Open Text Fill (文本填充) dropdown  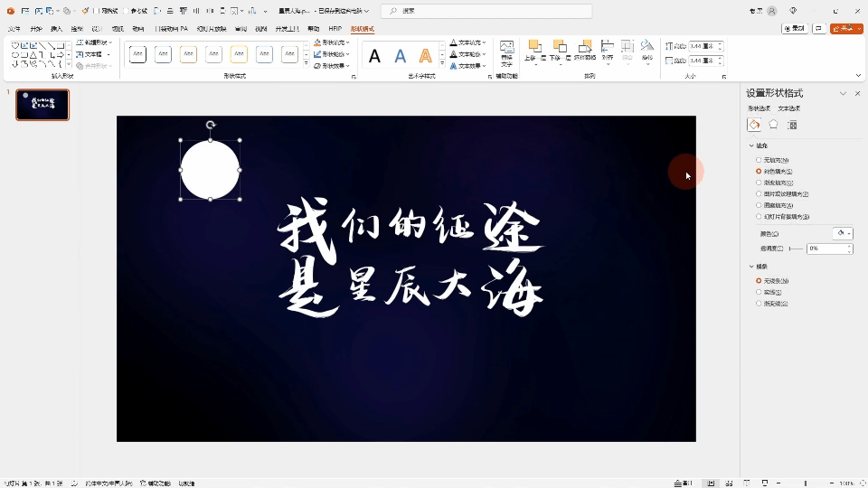tap(467, 42)
